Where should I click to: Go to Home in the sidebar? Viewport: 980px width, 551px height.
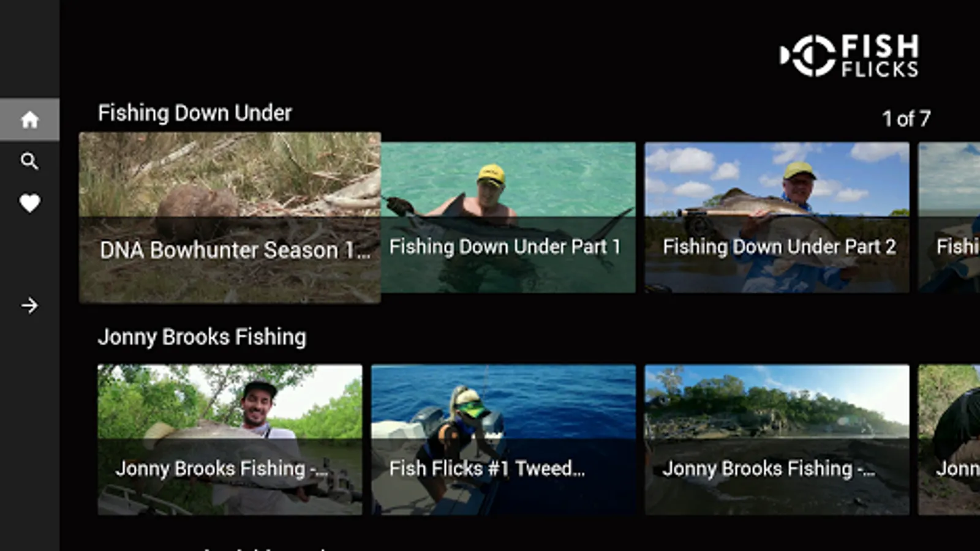click(29, 119)
